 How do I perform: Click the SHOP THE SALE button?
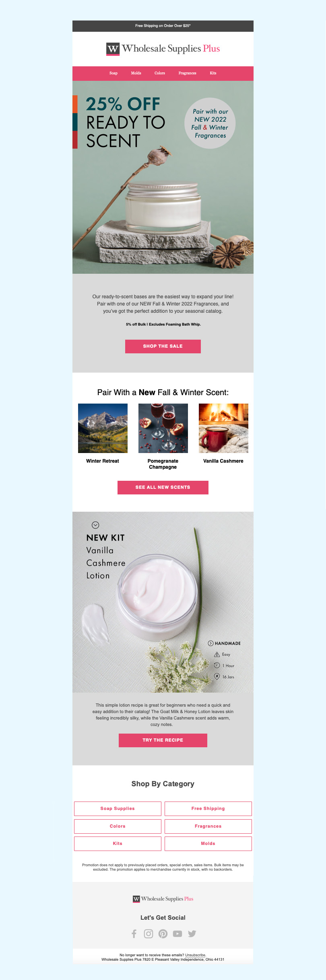[163, 346]
